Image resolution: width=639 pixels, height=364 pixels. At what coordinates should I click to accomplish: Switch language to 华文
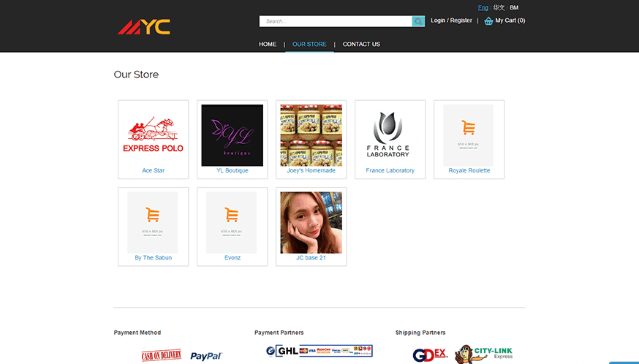[x=499, y=7]
